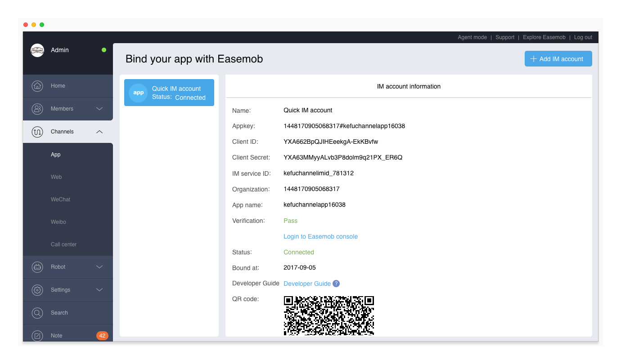Click the green Connected status value
The image size is (621, 364).
pos(299,252)
